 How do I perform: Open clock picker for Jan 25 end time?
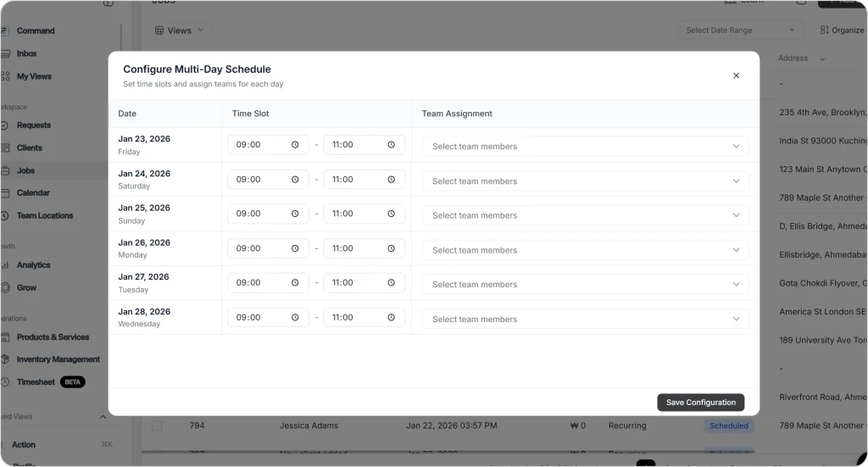click(391, 214)
